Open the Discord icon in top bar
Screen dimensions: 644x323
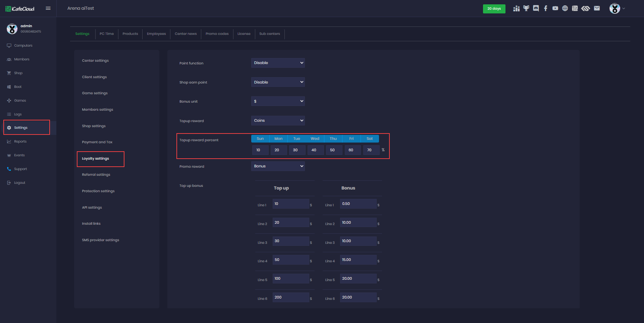pos(536,8)
